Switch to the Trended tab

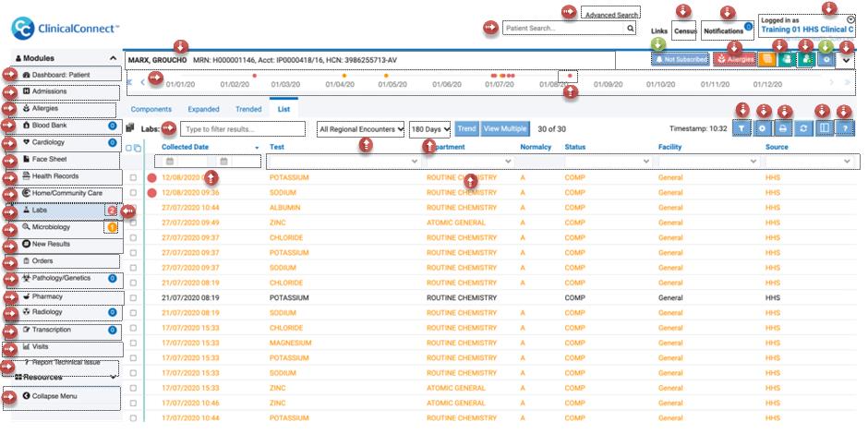coord(248,109)
